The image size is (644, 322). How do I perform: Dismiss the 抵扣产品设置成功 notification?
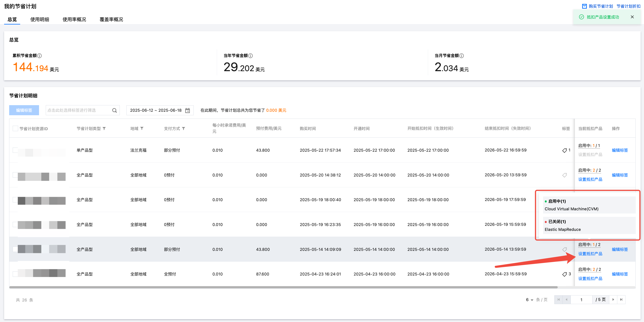pyautogui.click(x=632, y=17)
